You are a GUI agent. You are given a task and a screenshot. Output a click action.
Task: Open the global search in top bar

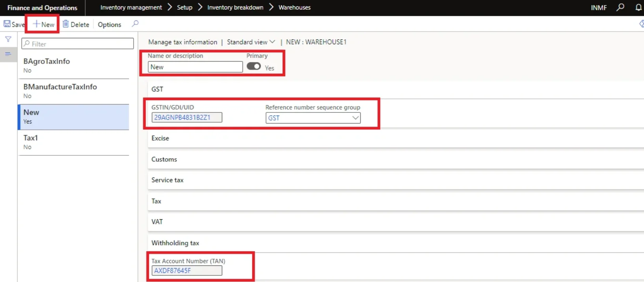click(x=620, y=7)
